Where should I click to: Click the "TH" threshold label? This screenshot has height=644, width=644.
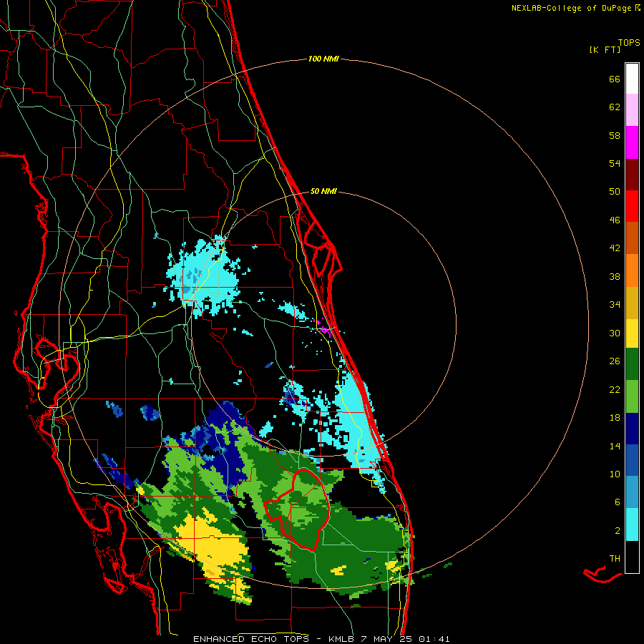point(615,559)
